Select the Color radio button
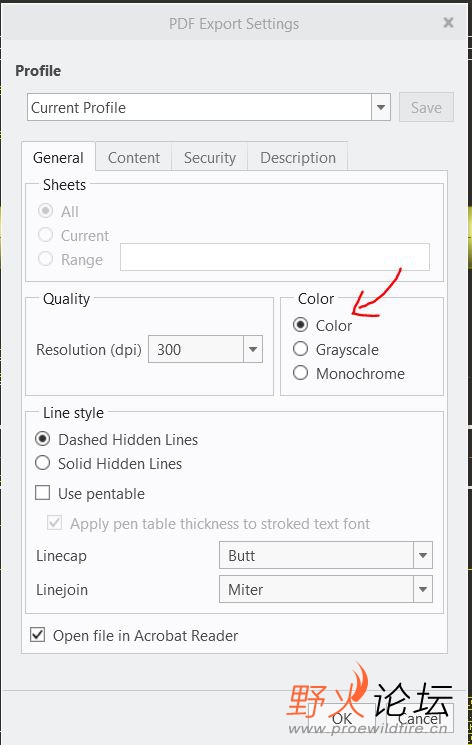Viewport: 472px width, 745px height. pyautogui.click(x=300, y=325)
